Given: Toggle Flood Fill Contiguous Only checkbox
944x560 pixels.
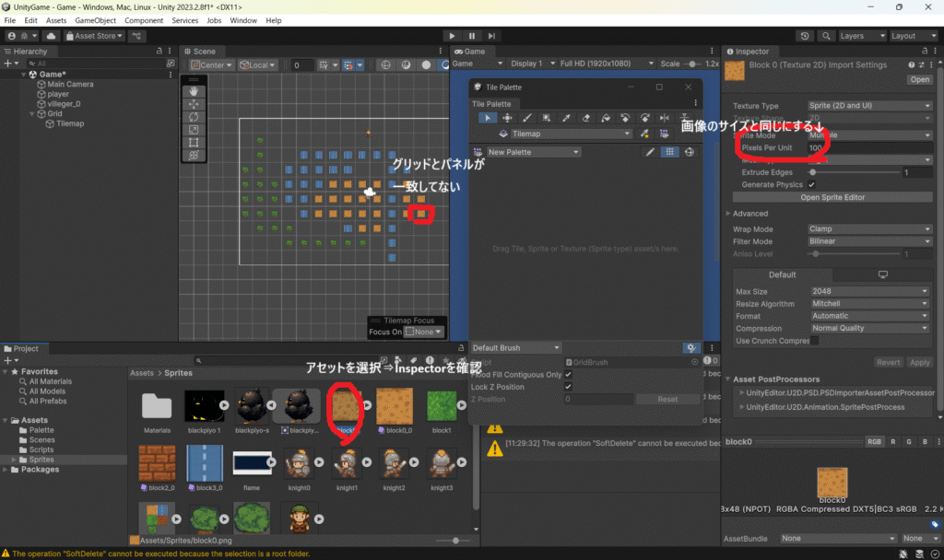Looking at the screenshot, I should [568, 374].
